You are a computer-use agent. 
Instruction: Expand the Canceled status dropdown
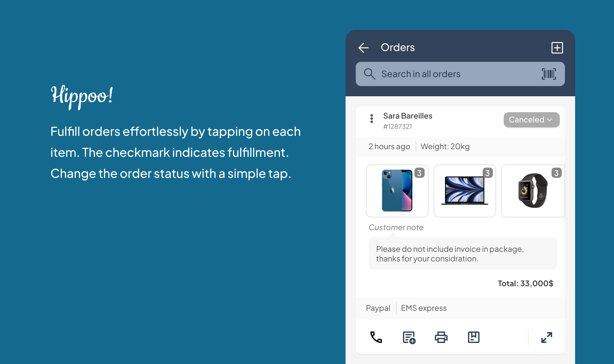point(530,120)
